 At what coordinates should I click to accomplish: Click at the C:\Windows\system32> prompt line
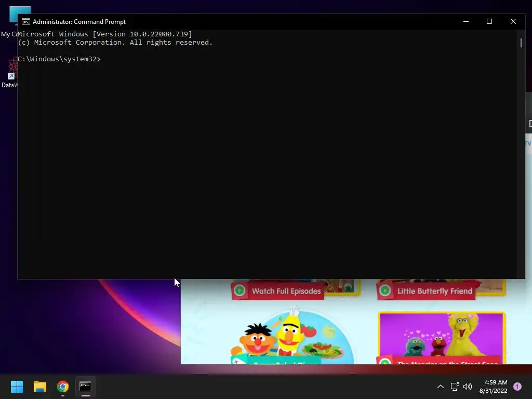[59, 59]
